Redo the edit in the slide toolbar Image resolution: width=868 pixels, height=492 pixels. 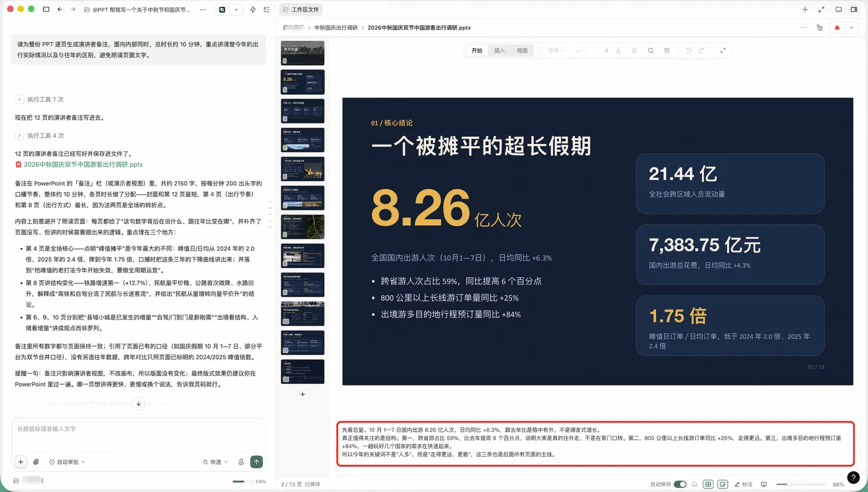pos(701,51)
